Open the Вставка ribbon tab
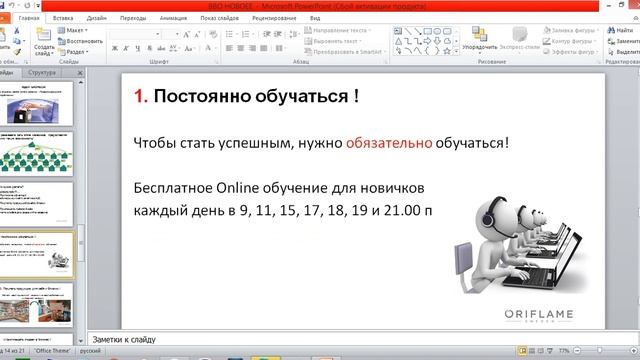Screen dimensions: 640x360 tap(63, 18)
